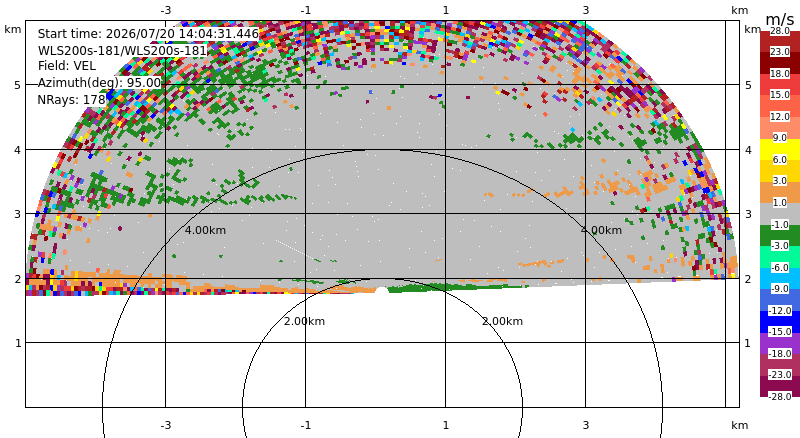This screenshot has height=438, width=800.
Task: Select the yellow 6.0 m/s color band
Action: pyautogui.click(x=780, y=150)
